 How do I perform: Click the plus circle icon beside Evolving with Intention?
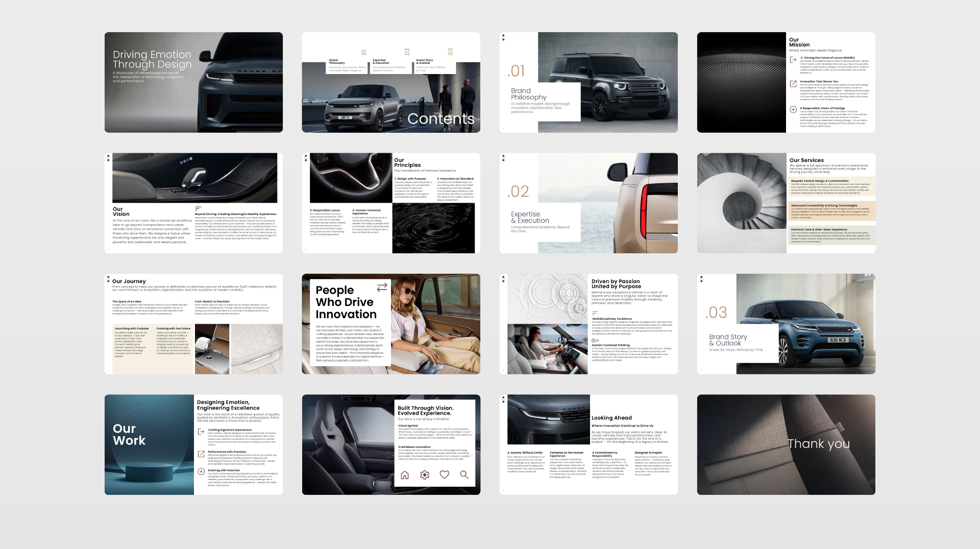pos(201,471)
